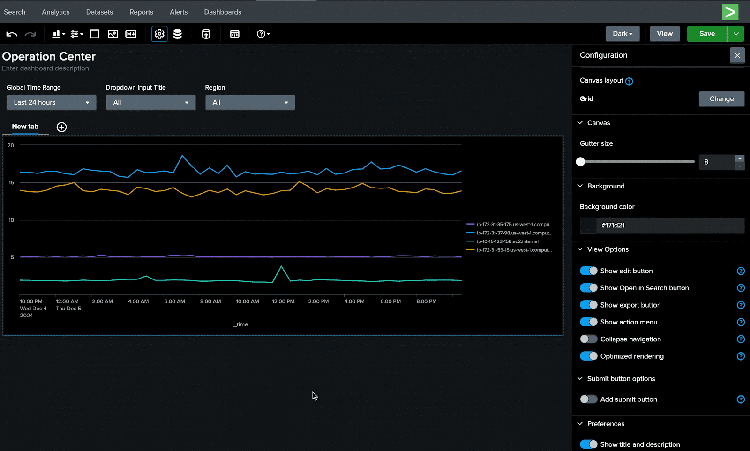Open the Alerts menu item

point(178,12)
